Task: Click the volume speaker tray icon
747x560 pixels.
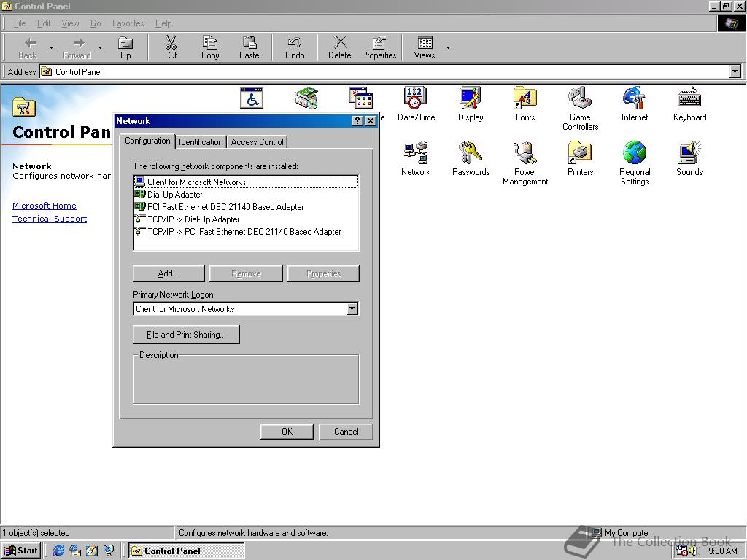Action: [692, 551]
